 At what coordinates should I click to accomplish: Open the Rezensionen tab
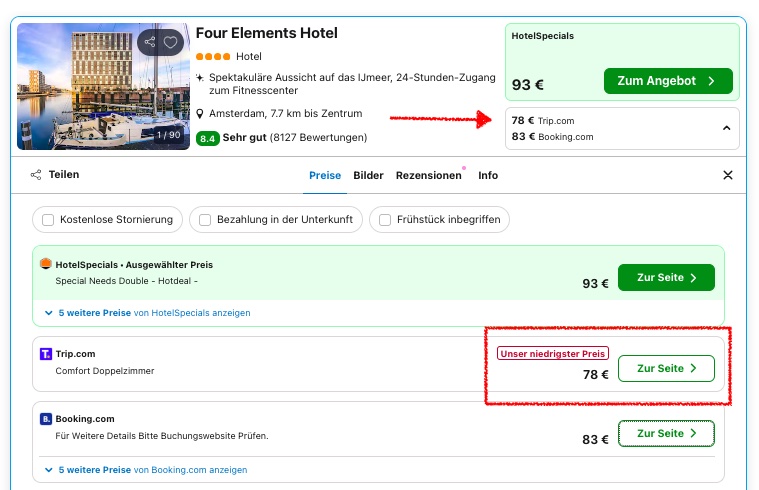point(429,175)
